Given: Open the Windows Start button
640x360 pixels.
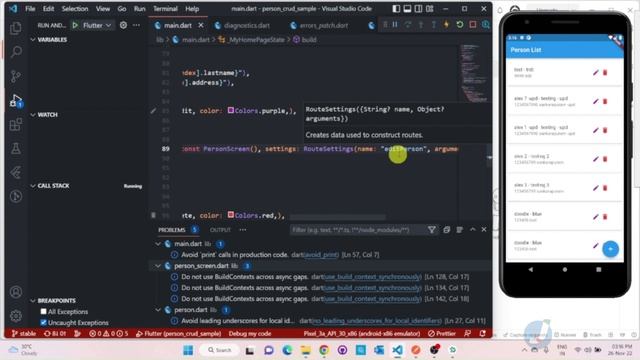Looking at the screenshot, I should (188, 350).
